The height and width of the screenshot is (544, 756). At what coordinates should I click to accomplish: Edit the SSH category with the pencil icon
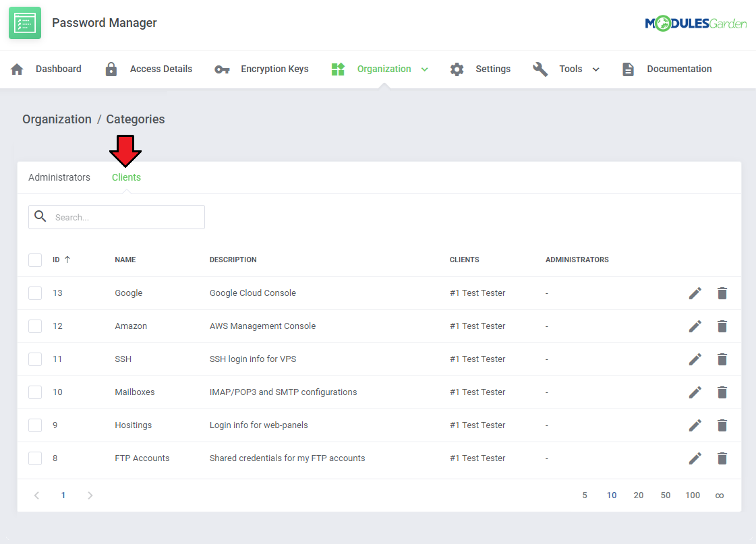(x=695, y=359)
